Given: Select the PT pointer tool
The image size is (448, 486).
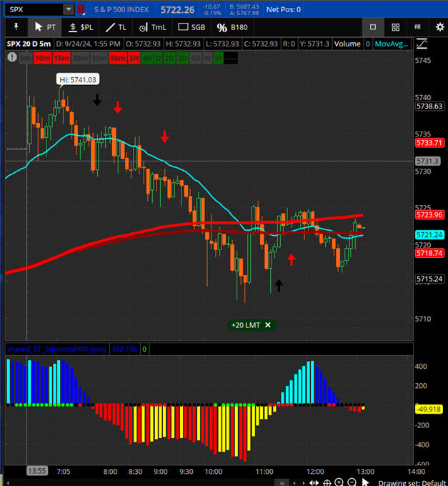Looking at the screenshot, I should coord(45,27).
